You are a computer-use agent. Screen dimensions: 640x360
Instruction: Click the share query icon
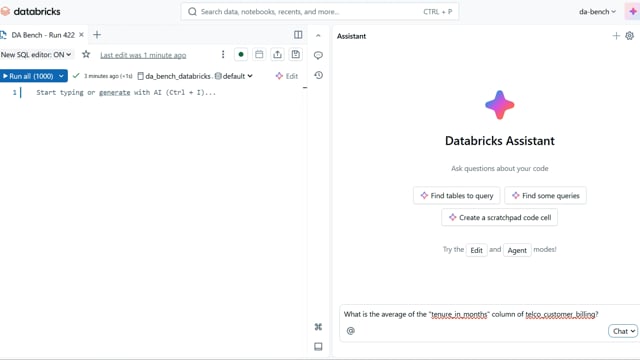point(278,54)
